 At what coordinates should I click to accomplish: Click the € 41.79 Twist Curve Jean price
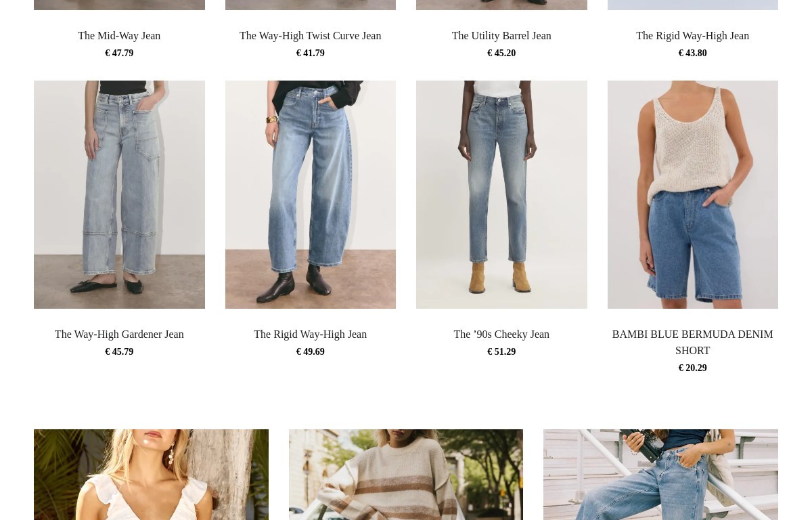(310, 53)
